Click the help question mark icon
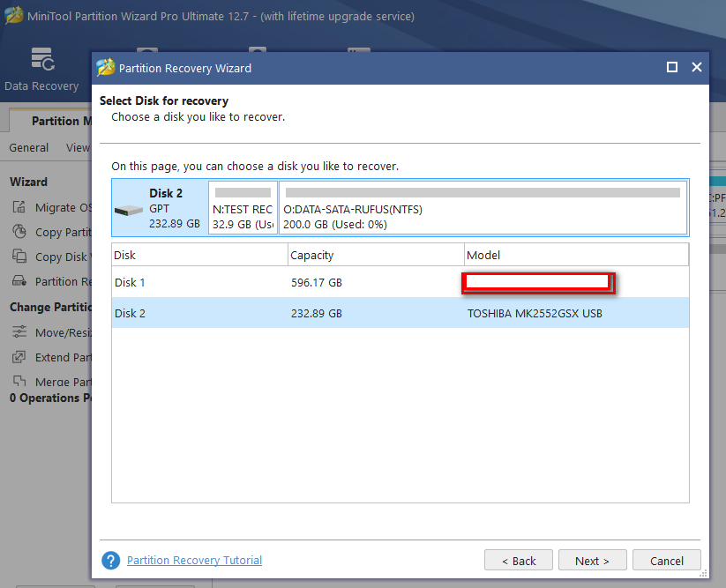 pyautogui.click(x=110, y=561)
